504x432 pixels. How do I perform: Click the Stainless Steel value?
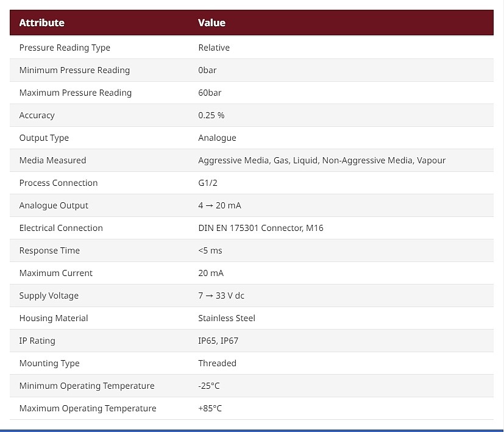click(227, 318)
